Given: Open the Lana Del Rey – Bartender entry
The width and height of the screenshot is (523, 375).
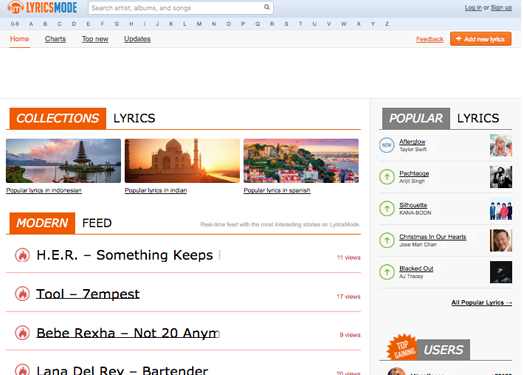Looking at the screenshot, I should click(x=122, y=370).
